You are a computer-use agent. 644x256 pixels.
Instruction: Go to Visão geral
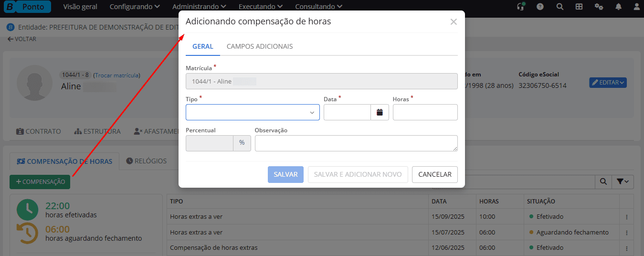[80, 7]
